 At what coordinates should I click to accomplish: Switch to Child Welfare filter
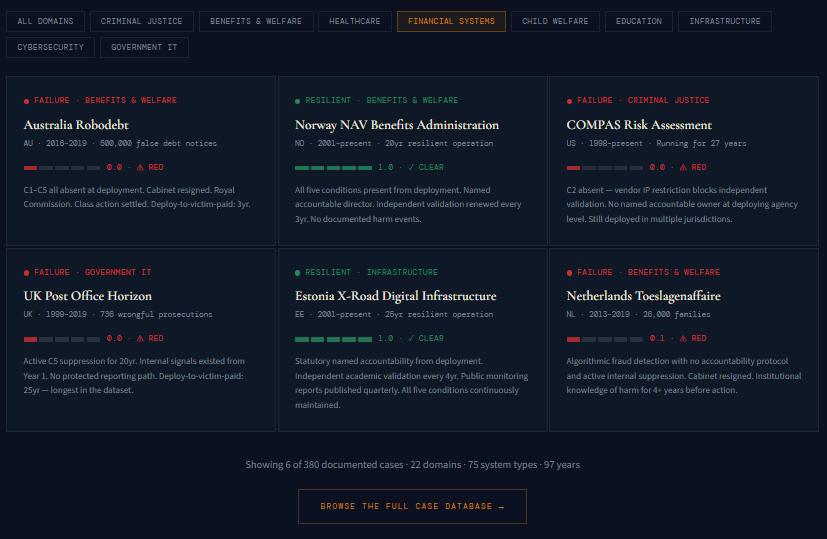[x=555, y=22]
